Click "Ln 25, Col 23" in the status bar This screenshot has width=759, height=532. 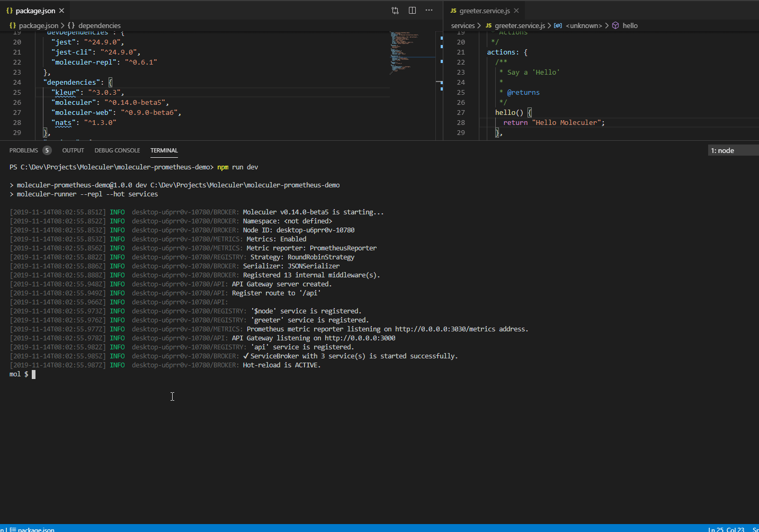tap(726, 529)
